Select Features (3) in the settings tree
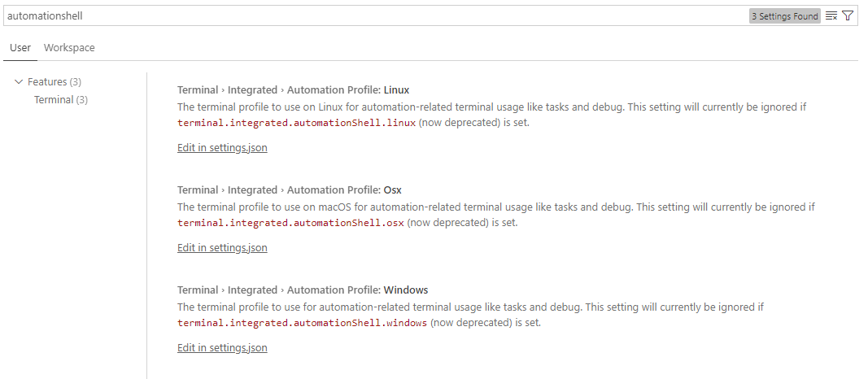 pyautogui.click(x=55, y=82)
